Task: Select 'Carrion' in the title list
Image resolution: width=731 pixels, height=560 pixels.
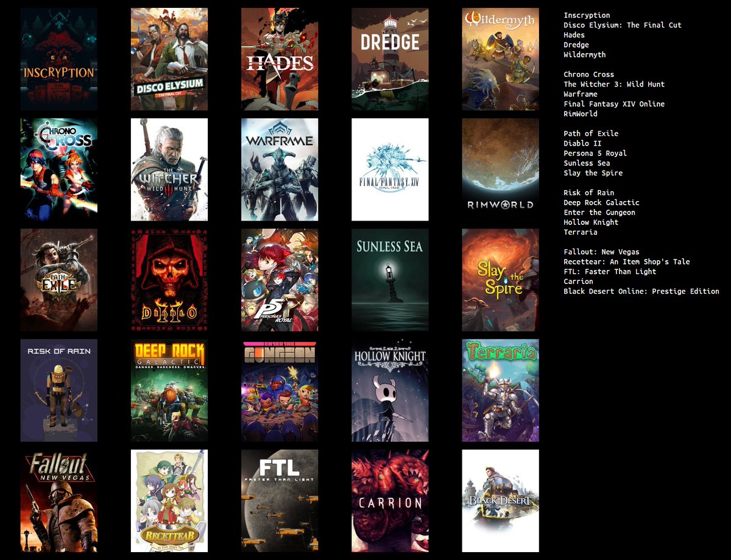Action: pos(578,281)
